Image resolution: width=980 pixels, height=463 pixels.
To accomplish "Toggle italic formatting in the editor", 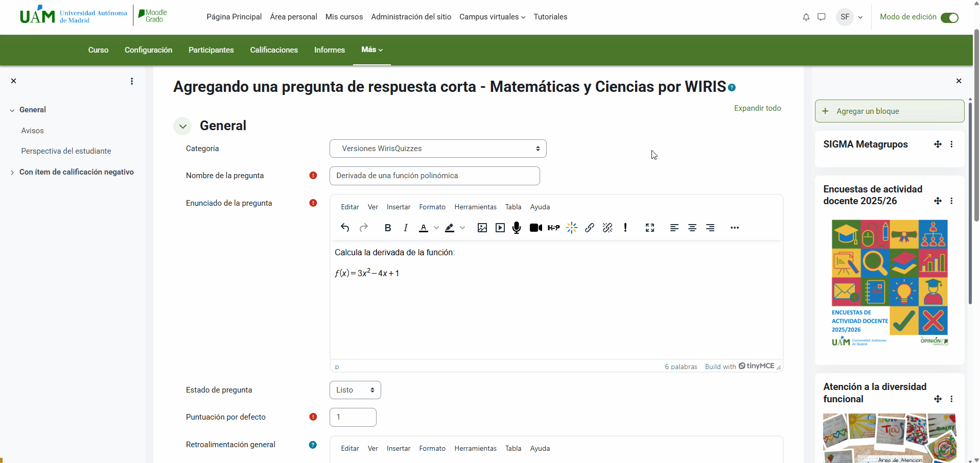I will 405,228.
